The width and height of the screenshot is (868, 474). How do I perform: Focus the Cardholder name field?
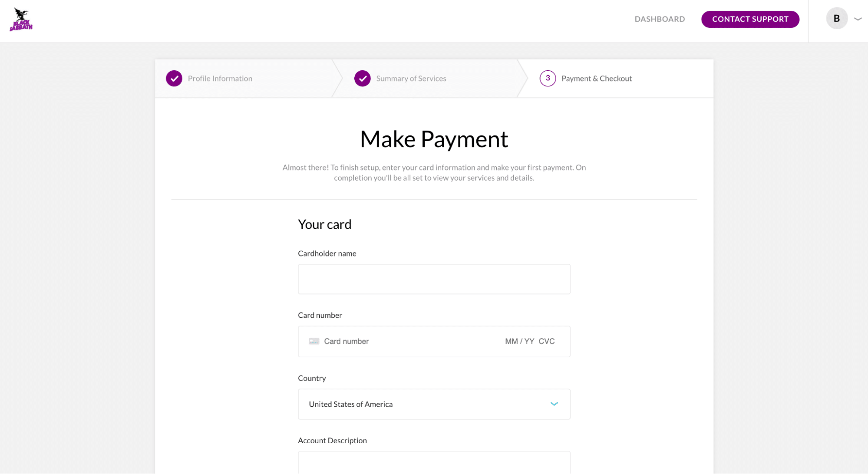[x=433, y=279]
